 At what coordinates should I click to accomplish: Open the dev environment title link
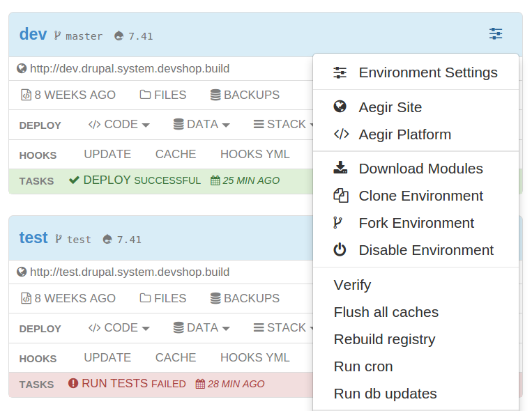coord(33,34)
